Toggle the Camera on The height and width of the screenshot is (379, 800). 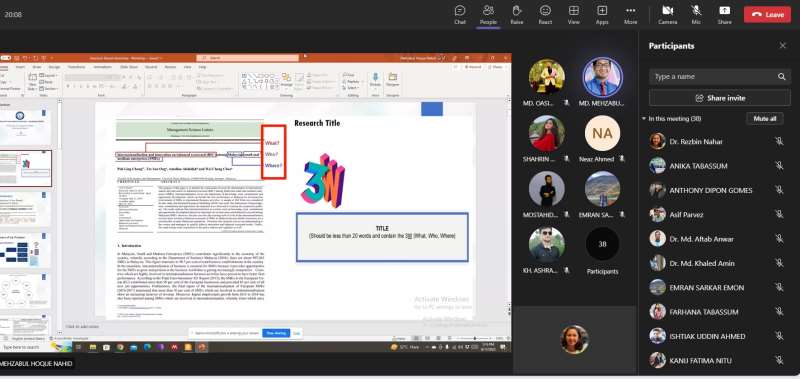coord(667,14)
